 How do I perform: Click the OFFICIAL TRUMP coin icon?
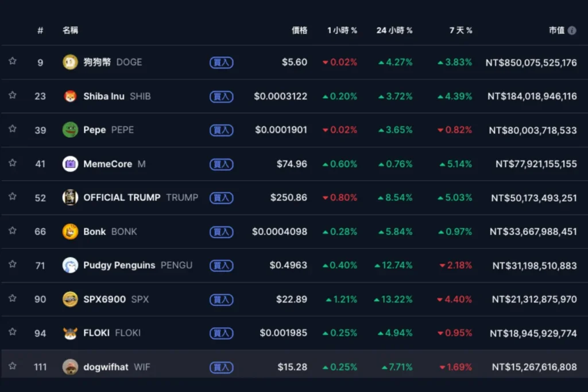point(70,197)
